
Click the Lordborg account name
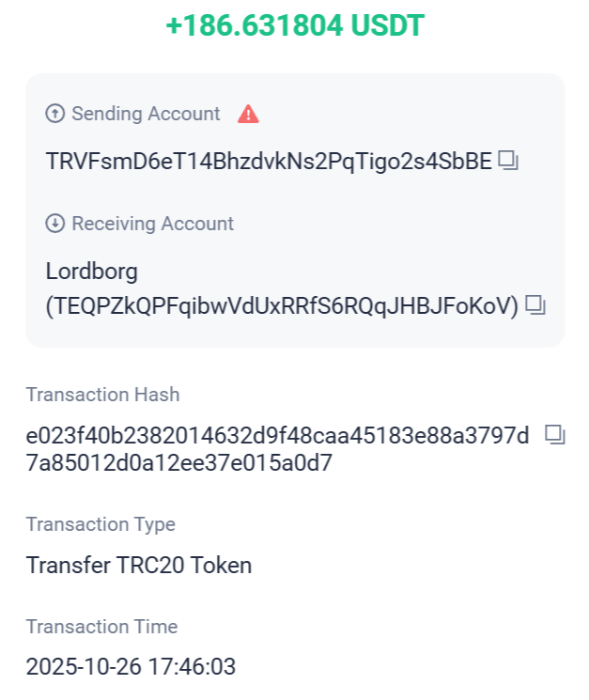tap(92, 272)
